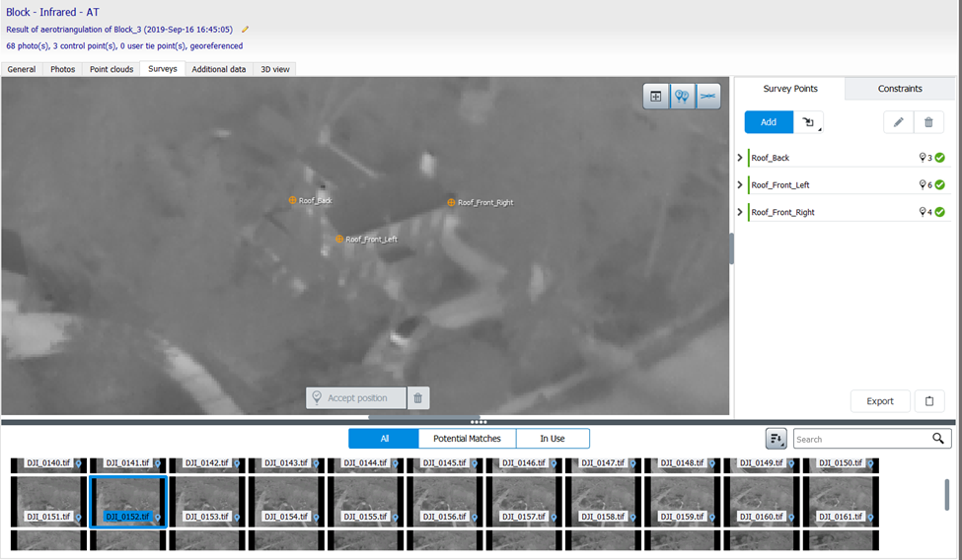Image resolution: width=962 pixels, height=560 pixels.
Task: Click the Export button
Action: point(880,401)
